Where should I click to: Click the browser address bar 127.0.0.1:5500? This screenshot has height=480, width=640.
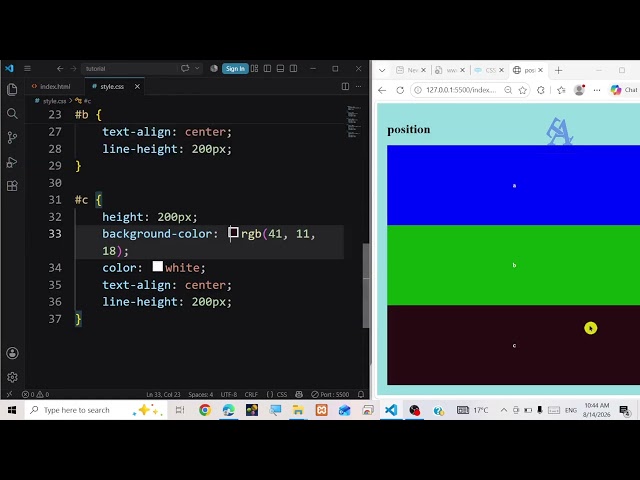[461, 90]
